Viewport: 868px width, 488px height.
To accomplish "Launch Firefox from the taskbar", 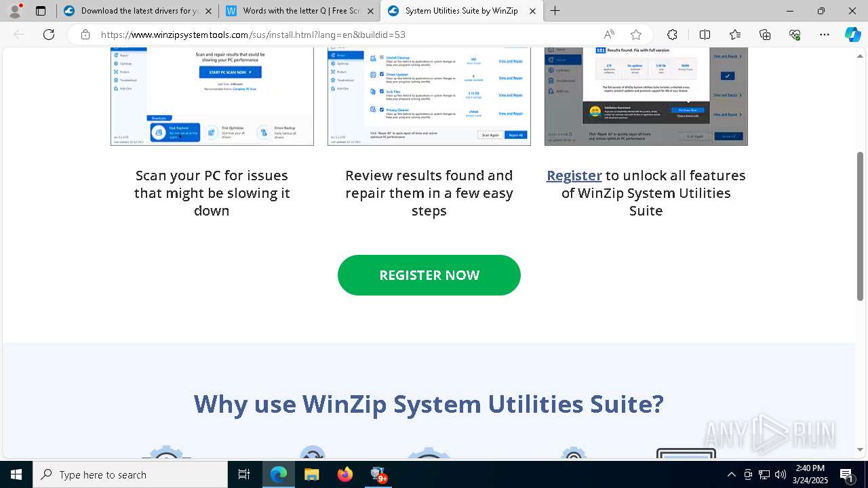I will (x=345, y=474).
